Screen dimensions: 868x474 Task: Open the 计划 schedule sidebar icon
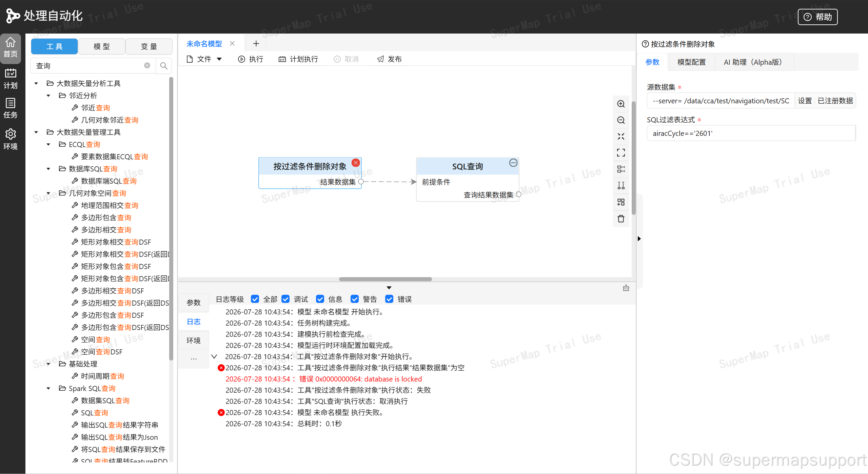11,79
